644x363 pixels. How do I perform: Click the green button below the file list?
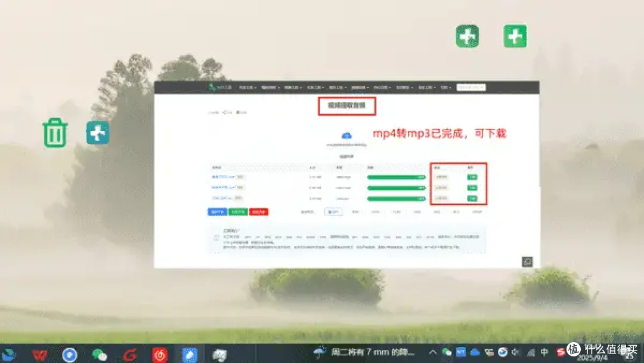pyautogui.click(x=238, y=212)
